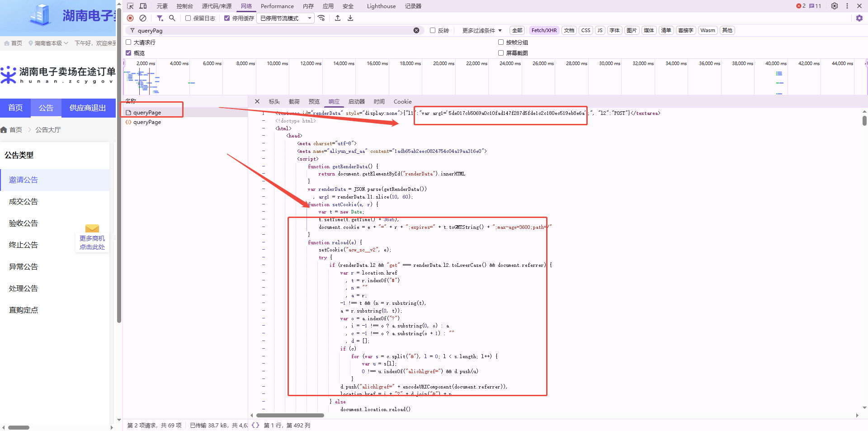
Task: Expand the 更多过滤条件 dropdown
Action: [482, 30]
